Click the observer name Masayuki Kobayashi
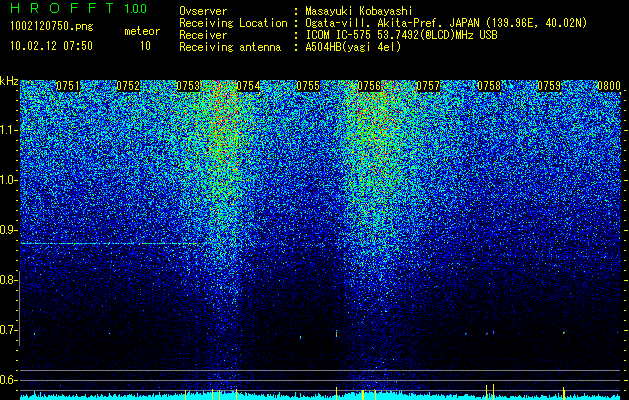Viewport: 629px width, 400px height. 359,11
